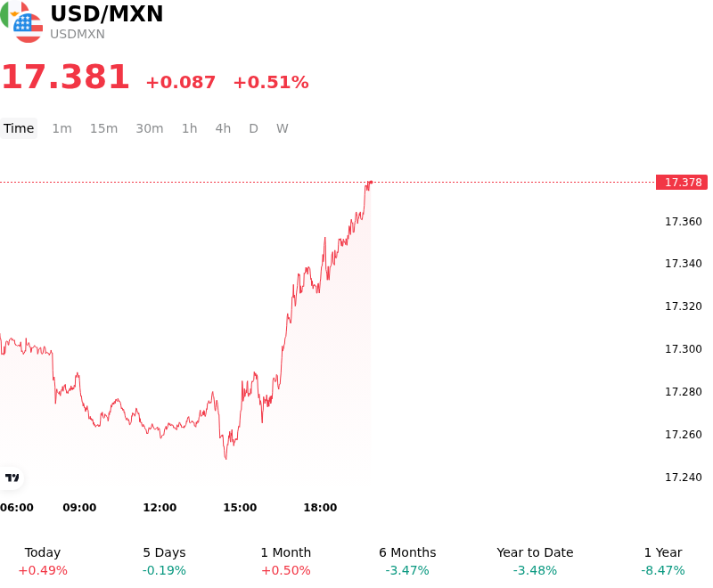Show the 6 Months performance range
713x588 pixels.
point(407,561)
